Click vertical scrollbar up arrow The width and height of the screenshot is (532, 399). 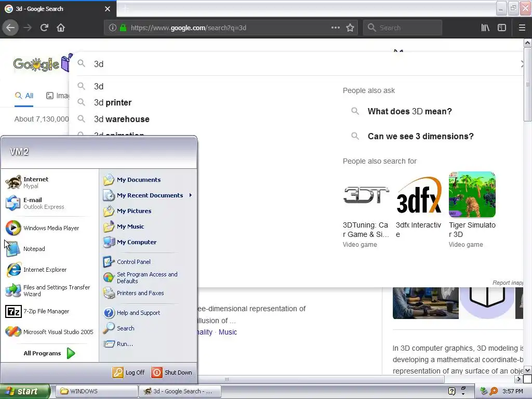click(x=528, y=43)
